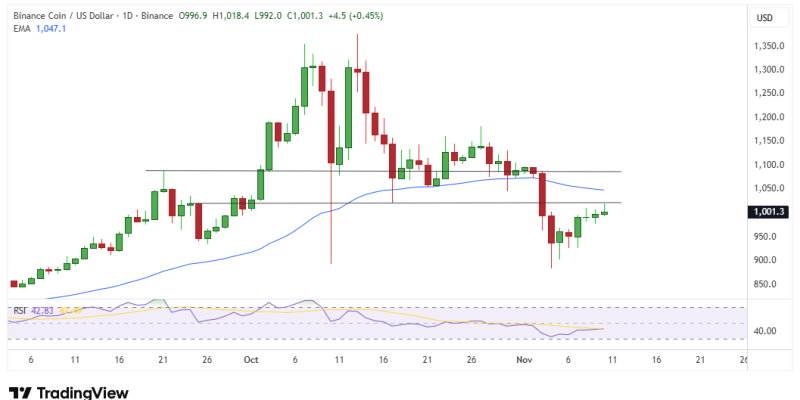Click the EMA value 1,047.1
The image size is (800, 400).
point(50,30)
